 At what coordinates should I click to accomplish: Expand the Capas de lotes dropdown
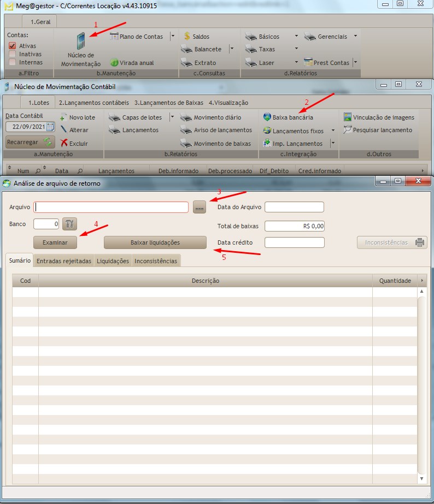[x=172, y=117]
